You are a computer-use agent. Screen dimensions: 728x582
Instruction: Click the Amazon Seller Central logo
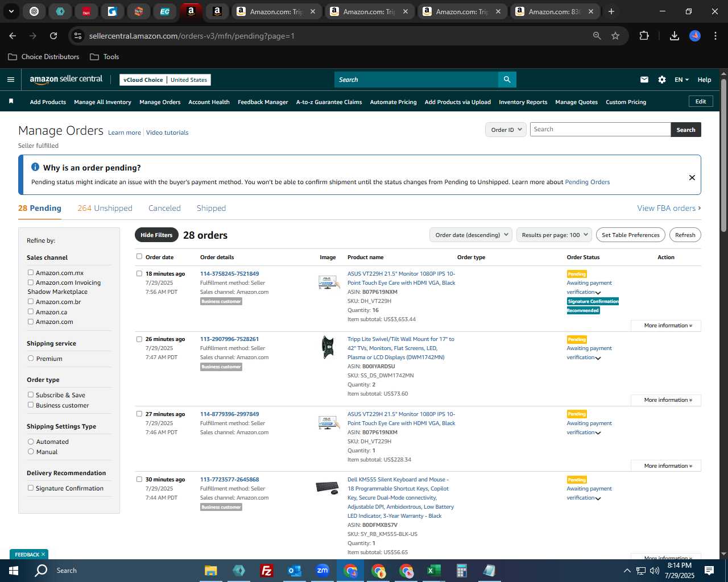[x=66, y=80]
